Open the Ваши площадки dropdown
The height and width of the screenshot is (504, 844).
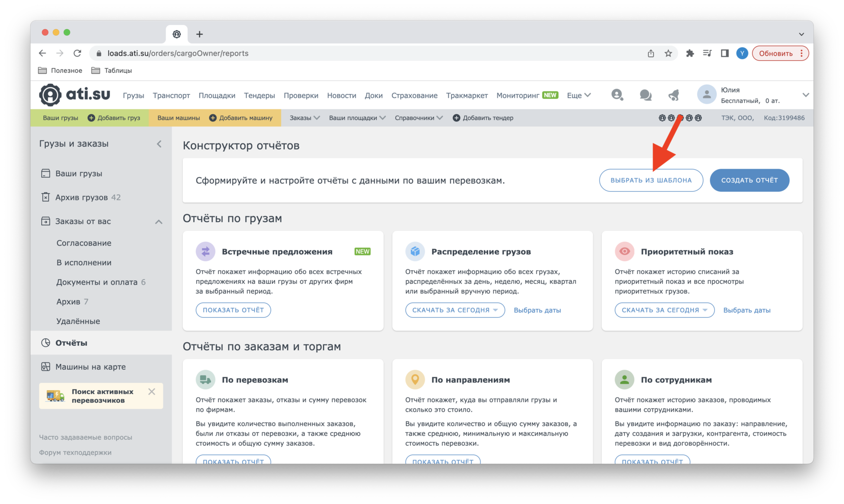coord(357,118)
